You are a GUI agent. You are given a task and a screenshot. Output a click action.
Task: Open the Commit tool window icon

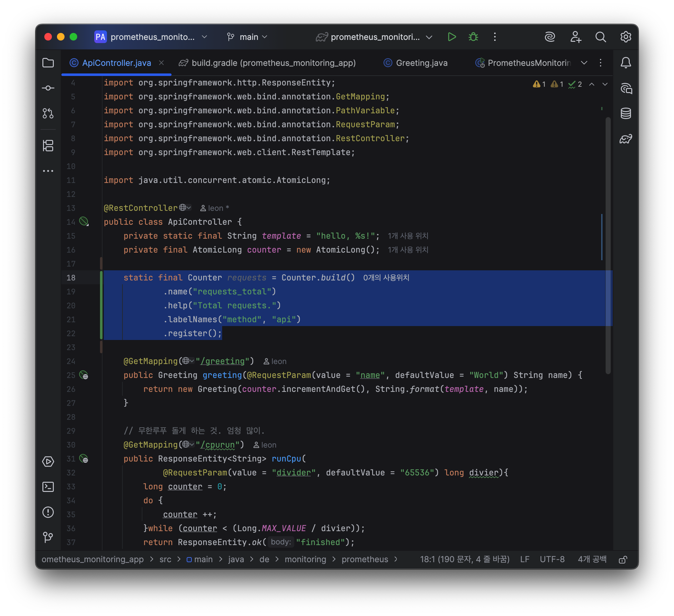[x=48, y=88]
